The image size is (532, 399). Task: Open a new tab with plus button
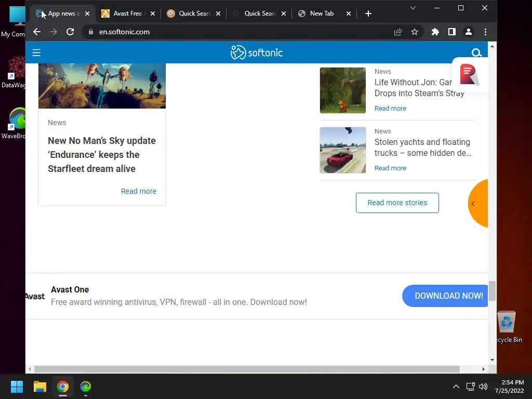[368, 14]
